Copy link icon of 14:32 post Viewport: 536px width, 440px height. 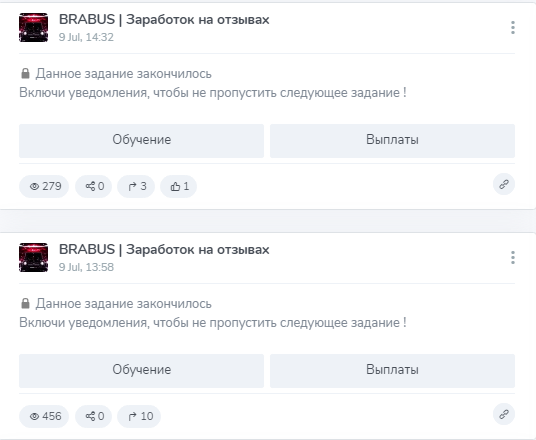pyautogui.click(x=504, y=184)
